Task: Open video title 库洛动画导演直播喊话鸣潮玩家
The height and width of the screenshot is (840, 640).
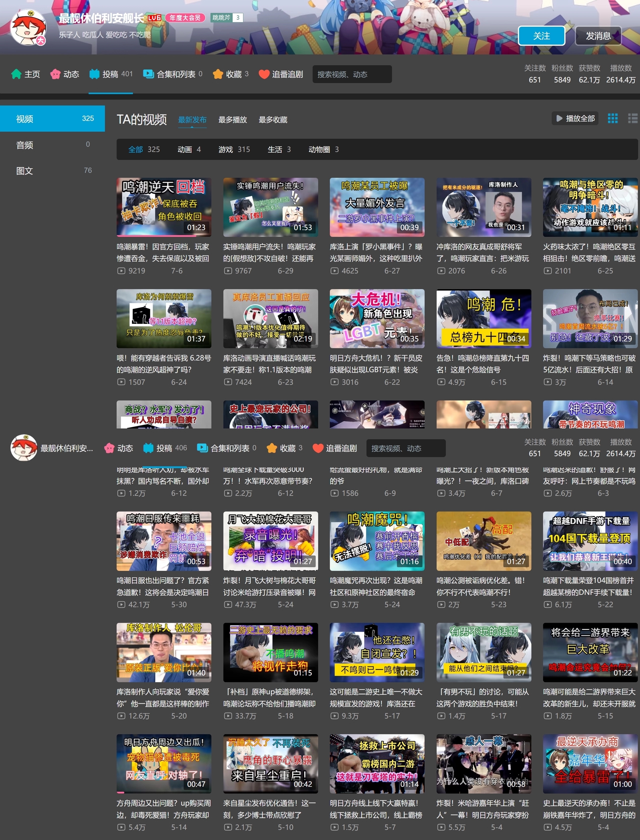Action: 270,364
